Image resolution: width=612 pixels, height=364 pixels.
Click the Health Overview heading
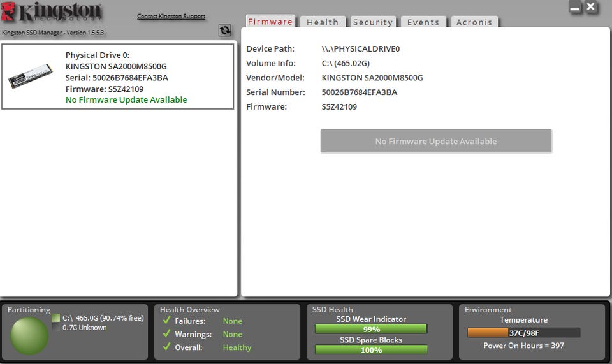(190, 309)
